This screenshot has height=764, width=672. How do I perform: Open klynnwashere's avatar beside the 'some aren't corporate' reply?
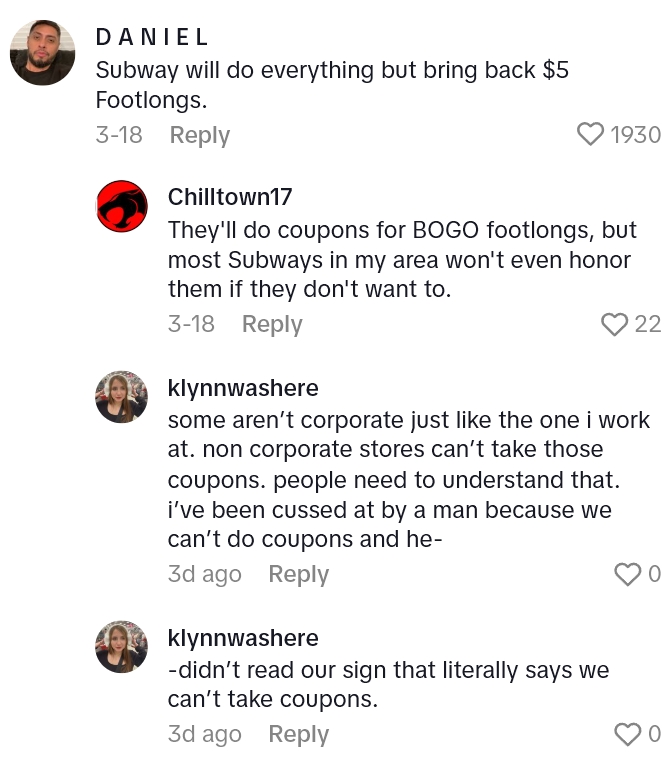(122, 397)
